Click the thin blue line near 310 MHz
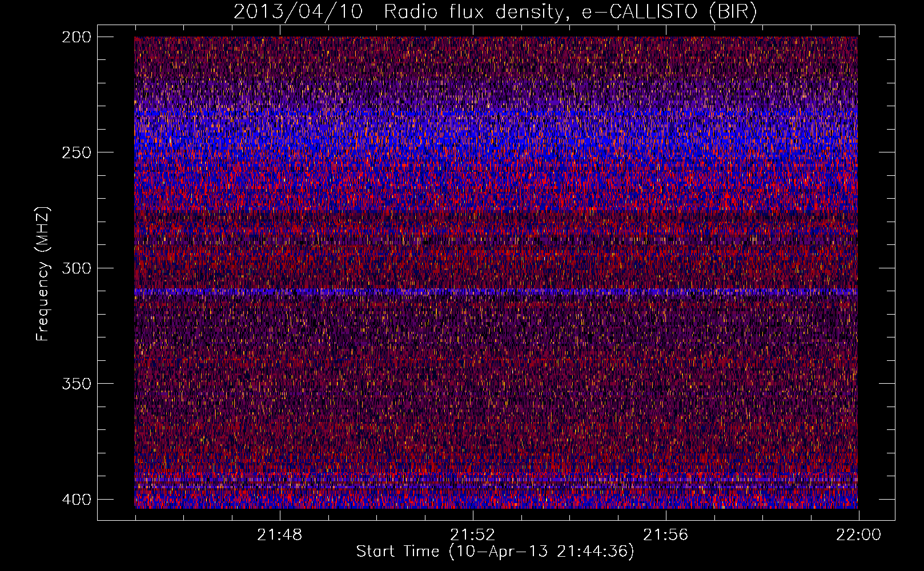 496,292
